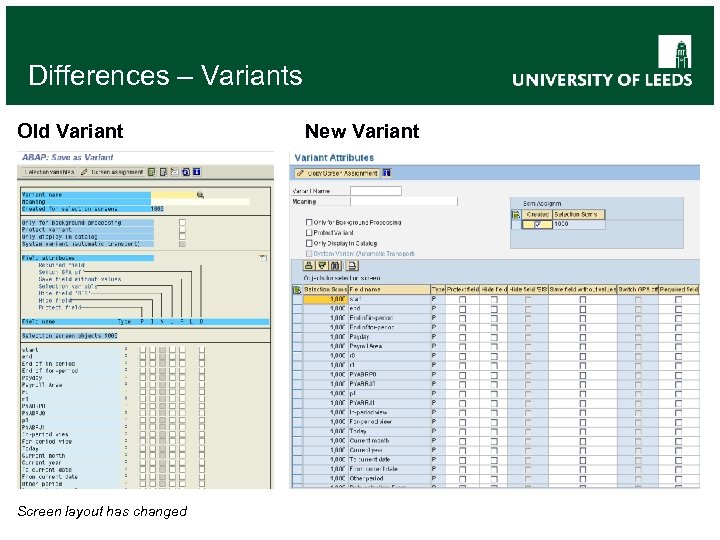Image resolution: width=720 pixels, height=540 pixels.
Task: Click Selection screen objects 1000 heading in old variant
Action: tap(69, 336)
